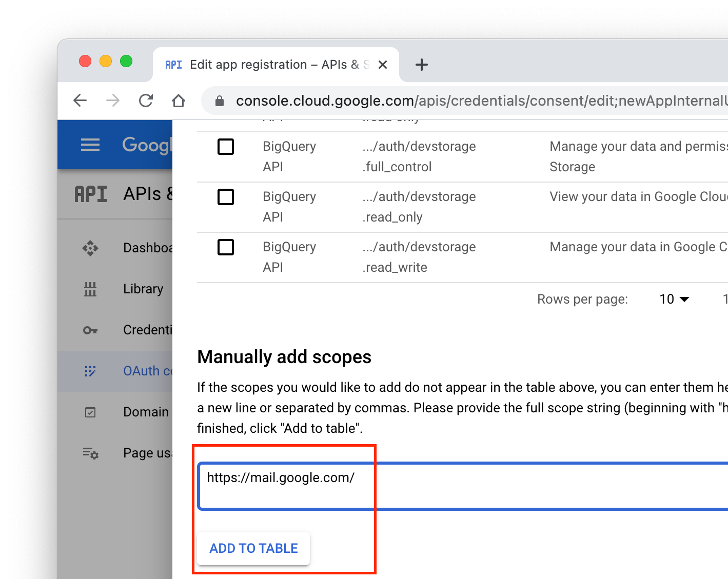Click the Library sidebar icon
The width and height of the screenshot is (728, 579).
point(90,289)
